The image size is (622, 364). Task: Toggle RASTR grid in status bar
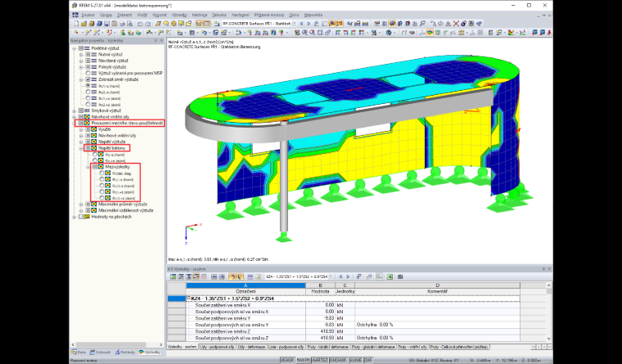click(303, 360)
